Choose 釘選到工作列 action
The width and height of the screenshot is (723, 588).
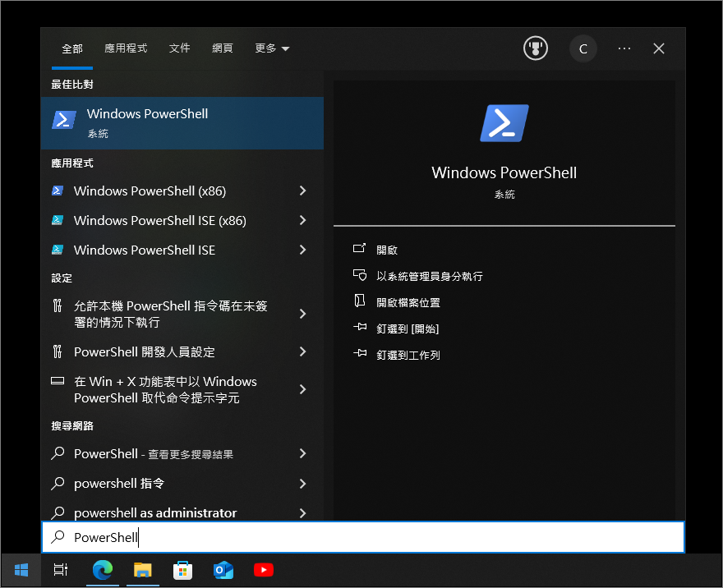[408, 355]
